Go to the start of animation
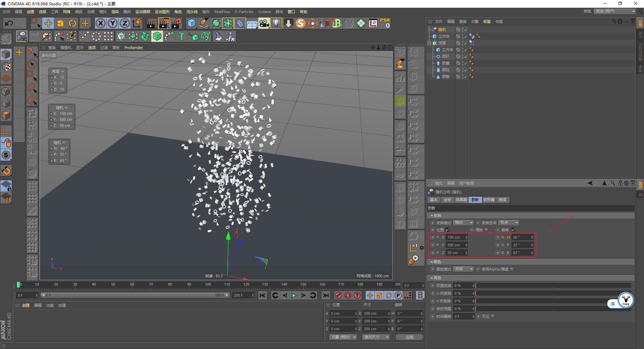The image size is (644, 349). 262,295
